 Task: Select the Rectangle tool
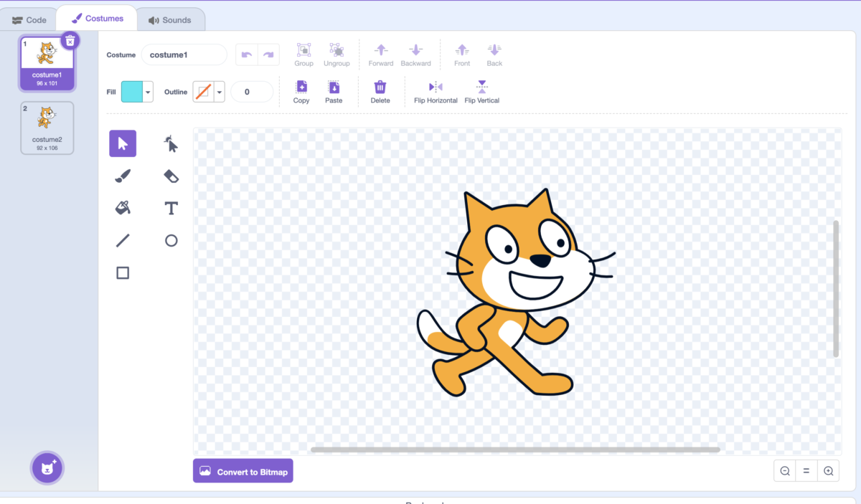pyautogui.click(x=123, y=272)
